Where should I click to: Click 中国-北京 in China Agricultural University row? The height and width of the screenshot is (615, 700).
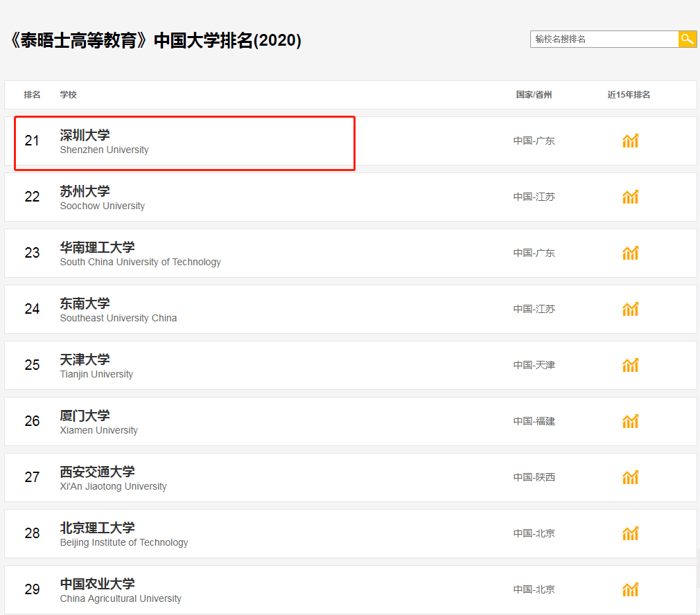(534, 589)
